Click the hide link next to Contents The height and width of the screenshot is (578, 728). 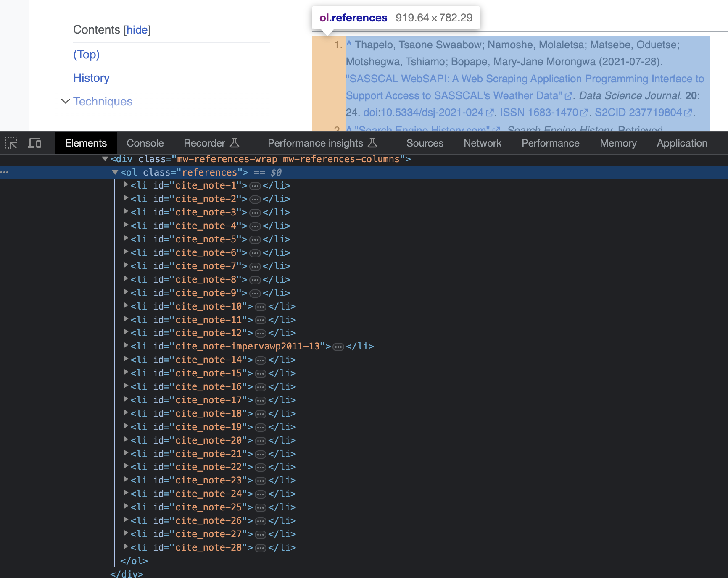click(x=137, y=30)
